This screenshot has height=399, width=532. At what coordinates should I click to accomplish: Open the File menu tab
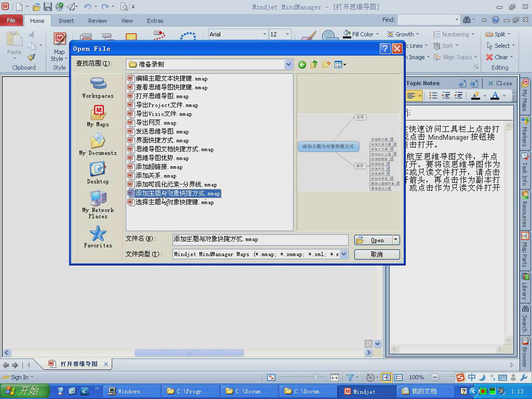[11, 20]
